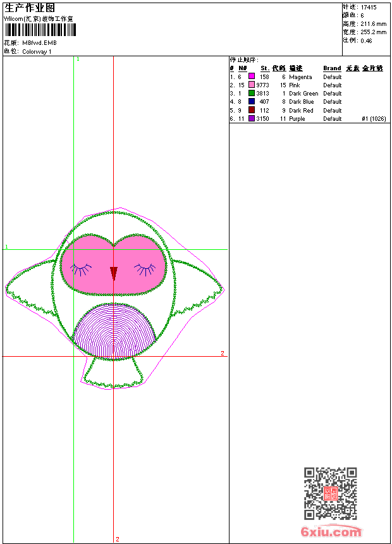This screenshot has width=392, height=544.
Task: Click the stitch count '407' in the Dark Blue row
Action: tap(264, 102)
